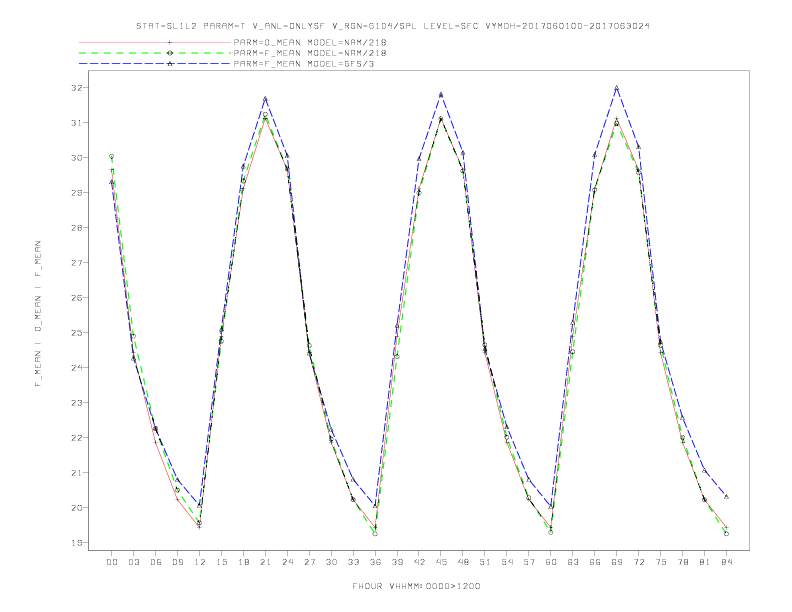Image resolution: width=792 pixels, height=612 pixels.
Task: Select legend text PARM=F_MEAN MODEL=NAM/218
Action: point(310,53)
